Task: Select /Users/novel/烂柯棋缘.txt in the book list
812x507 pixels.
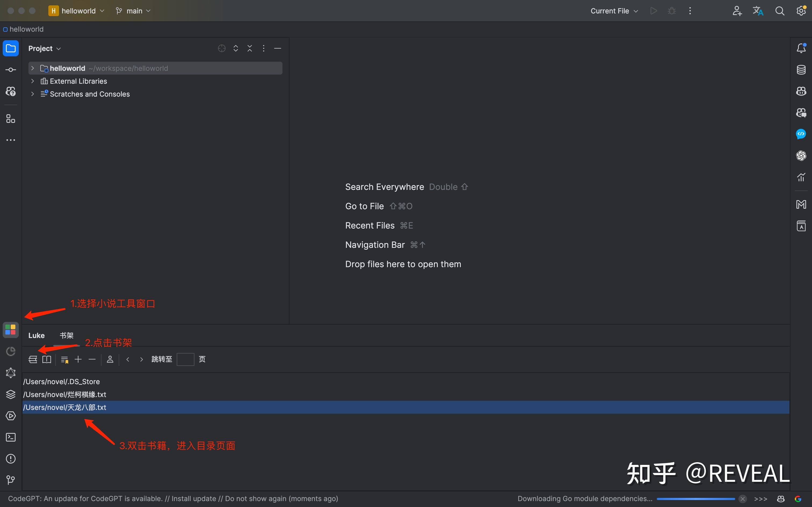Action: pos(65,394)
